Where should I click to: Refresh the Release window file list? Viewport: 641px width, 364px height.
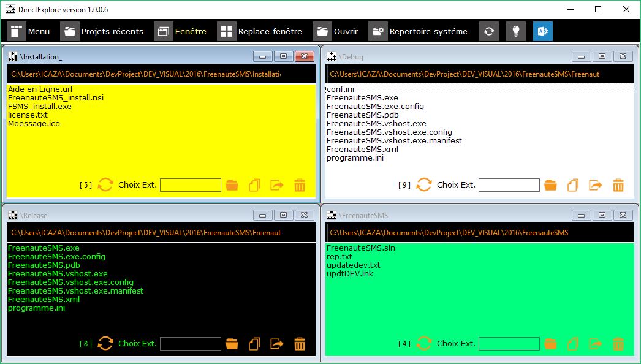pyautogui.click(x=105, y=344)
